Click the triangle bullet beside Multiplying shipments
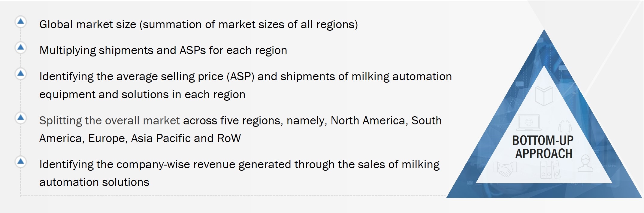Image resolution: width=644 pixels, height=213 pixels. (20, 47)
